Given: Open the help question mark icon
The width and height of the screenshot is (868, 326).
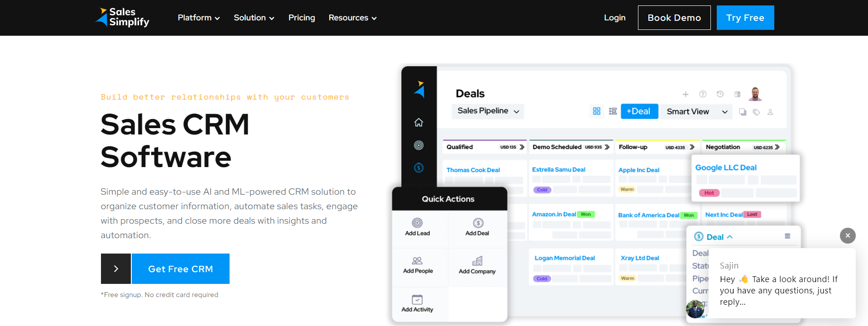Looking at the screenshot, I should click(x=703, y=94).
